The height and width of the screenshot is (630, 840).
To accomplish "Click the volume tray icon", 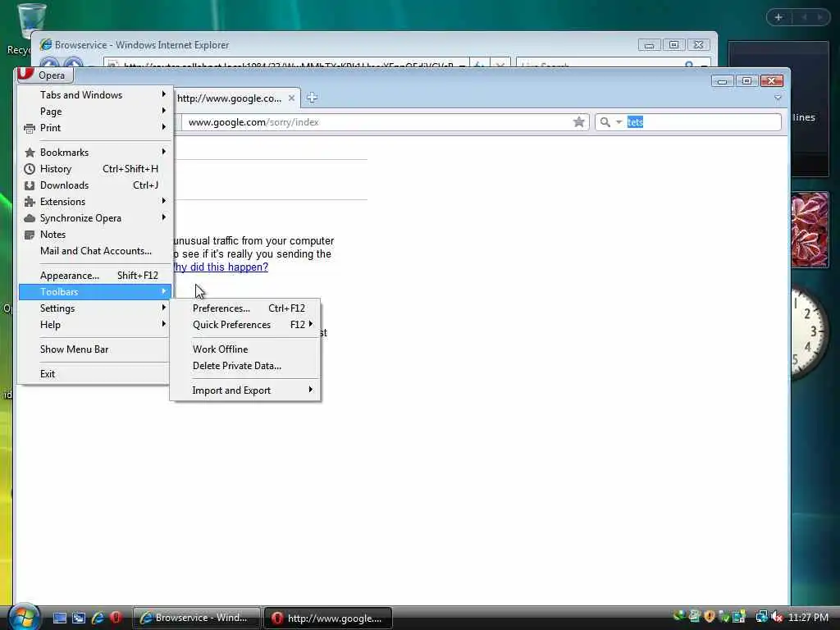I will point(777,617).
